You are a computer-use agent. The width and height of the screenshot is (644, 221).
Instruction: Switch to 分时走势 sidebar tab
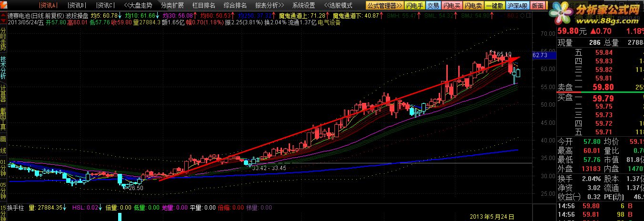pyautogui.click(x=3, y=39)
